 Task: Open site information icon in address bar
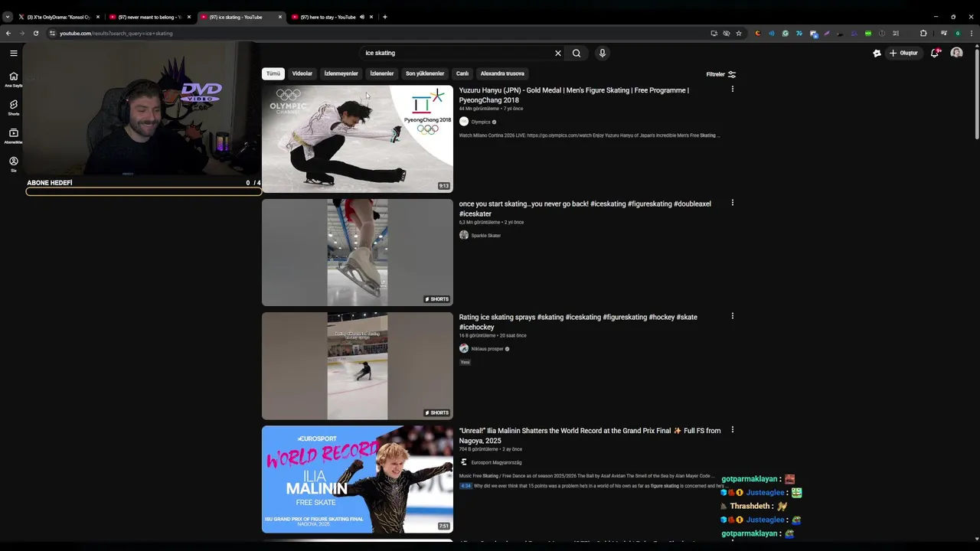click(x=52, y=33)
